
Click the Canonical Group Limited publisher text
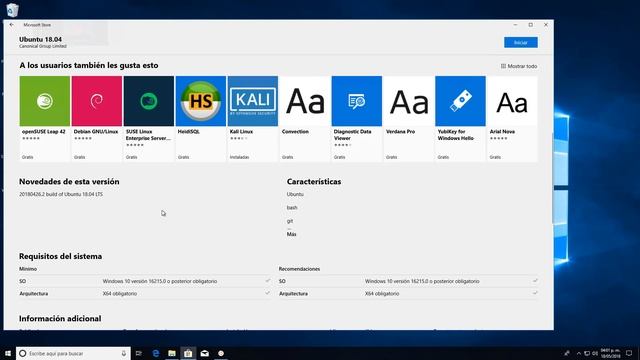coord(43,47)
